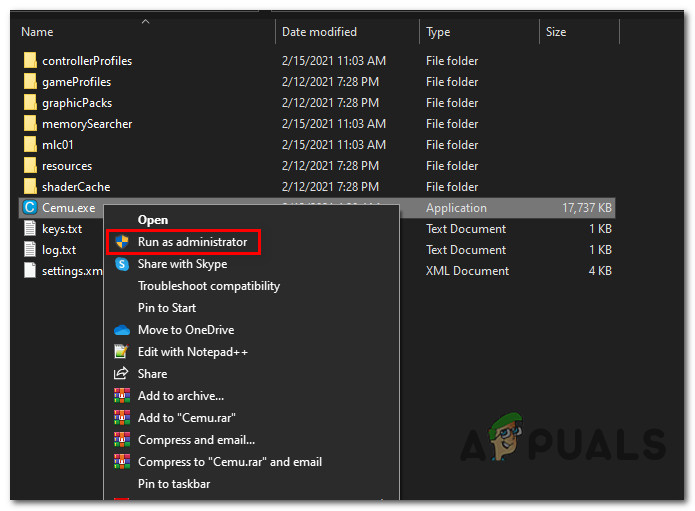
Task: Select the settings.xml file name
Action: [x=72, y=271]
